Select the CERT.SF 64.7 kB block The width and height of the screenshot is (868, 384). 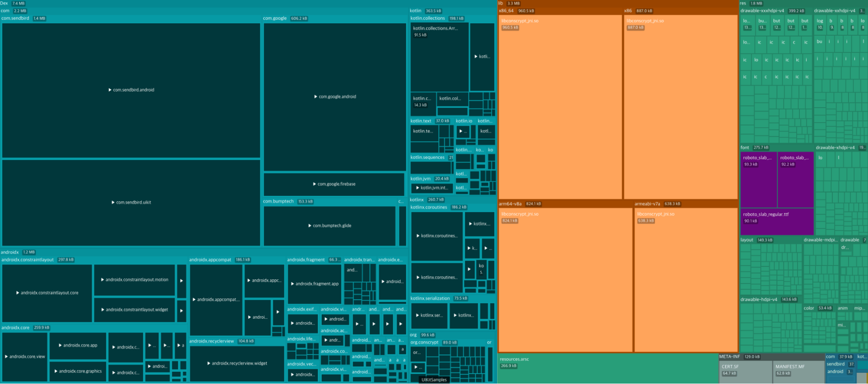746,372
